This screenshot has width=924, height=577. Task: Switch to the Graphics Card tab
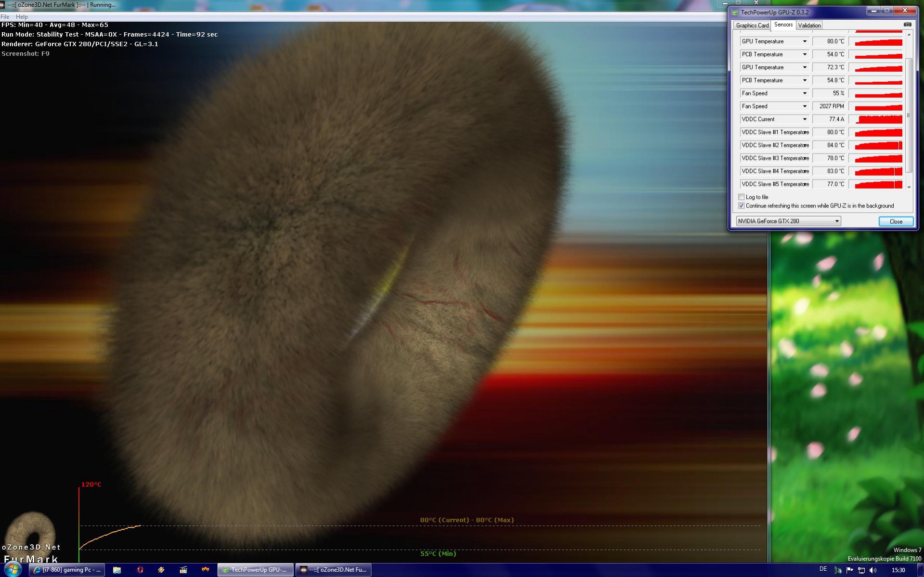coord(752,26)
